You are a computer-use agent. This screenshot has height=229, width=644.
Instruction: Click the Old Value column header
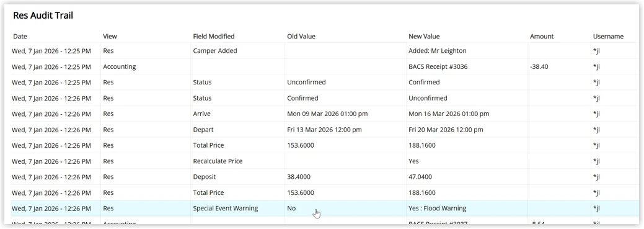coord(301,36)
